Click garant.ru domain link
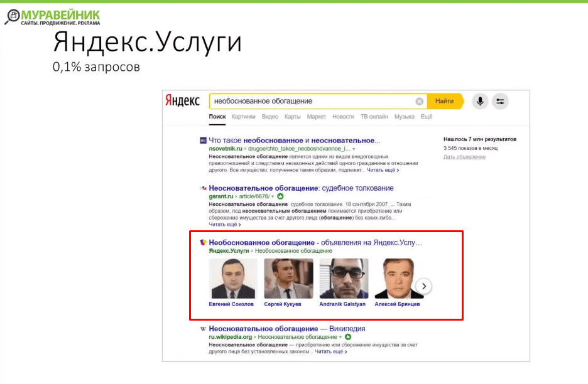Screen dimensions: 588x384 coord(221,196)
